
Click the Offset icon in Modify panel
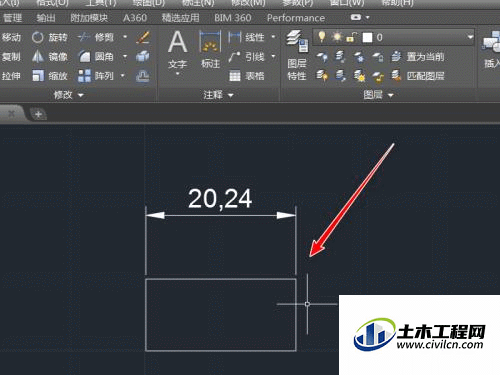[143, 76]
